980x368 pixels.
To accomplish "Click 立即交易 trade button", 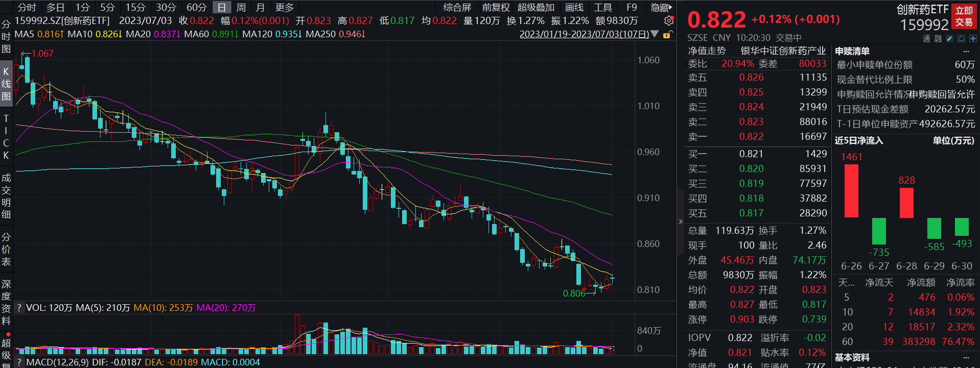I will pos(964,17).
